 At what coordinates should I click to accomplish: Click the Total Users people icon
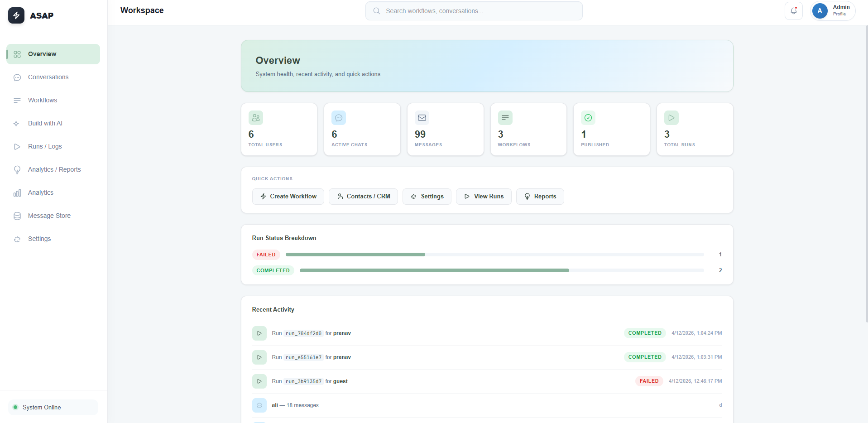point(256,118)
